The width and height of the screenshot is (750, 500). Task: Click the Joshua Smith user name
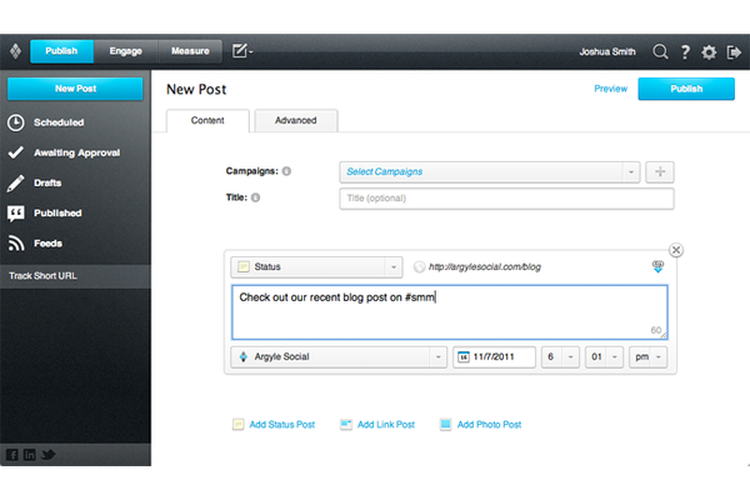tap(607, 52)
